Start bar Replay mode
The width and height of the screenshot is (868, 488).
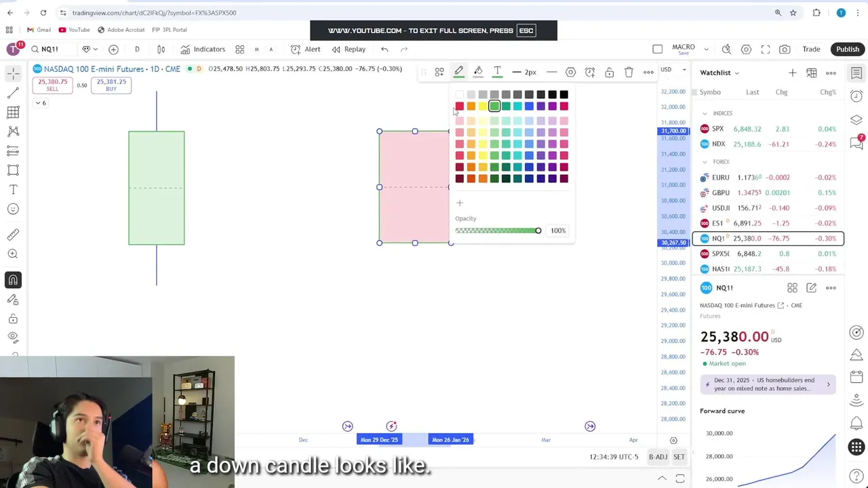pyautogui.click(x=349, y=49)
